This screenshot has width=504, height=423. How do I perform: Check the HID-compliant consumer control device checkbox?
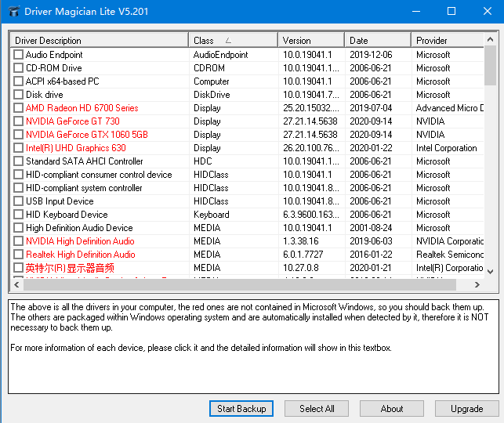pos(18,175)
